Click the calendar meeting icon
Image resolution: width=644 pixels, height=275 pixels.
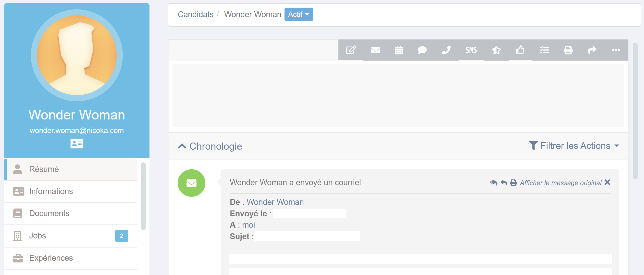399,50
